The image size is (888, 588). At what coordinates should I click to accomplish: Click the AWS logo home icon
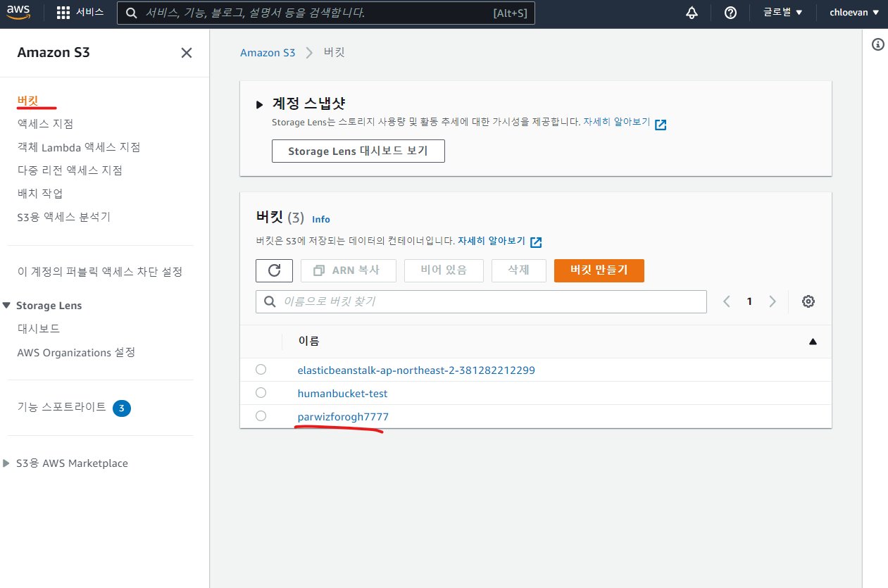(19, 13)
